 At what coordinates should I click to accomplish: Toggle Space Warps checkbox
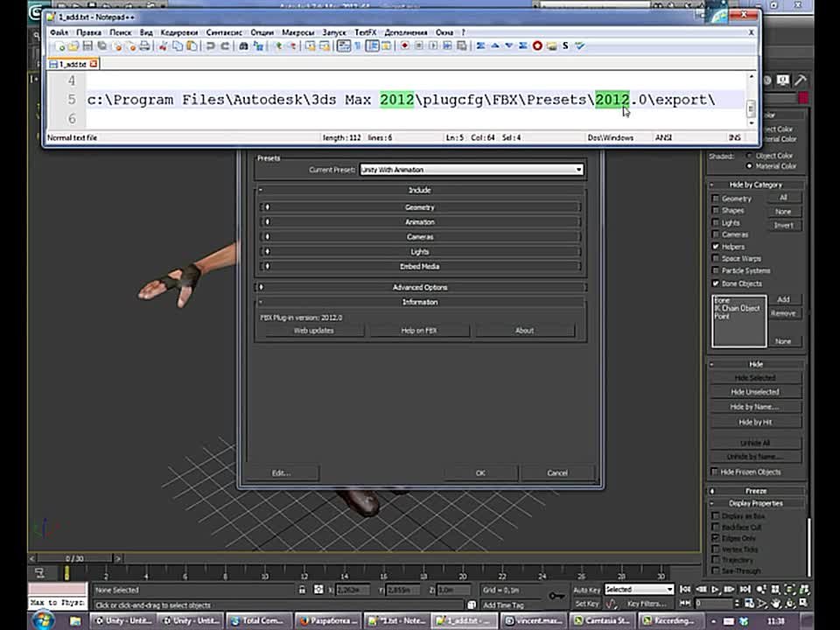pos(716,258)
